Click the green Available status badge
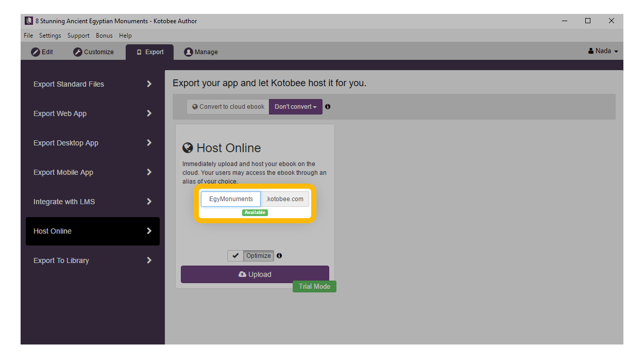 coord(255,212)
